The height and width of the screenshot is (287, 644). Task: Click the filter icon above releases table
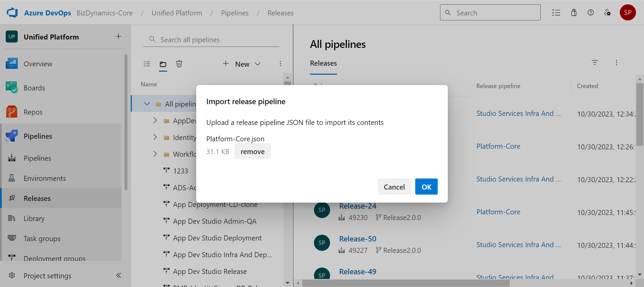[x=595, y=63]
